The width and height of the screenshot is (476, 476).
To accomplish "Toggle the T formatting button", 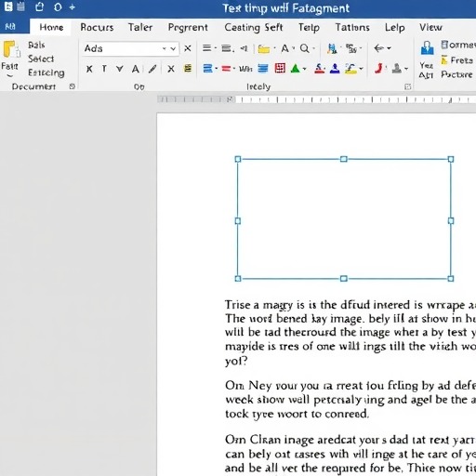I will click(x=104, y=69).
